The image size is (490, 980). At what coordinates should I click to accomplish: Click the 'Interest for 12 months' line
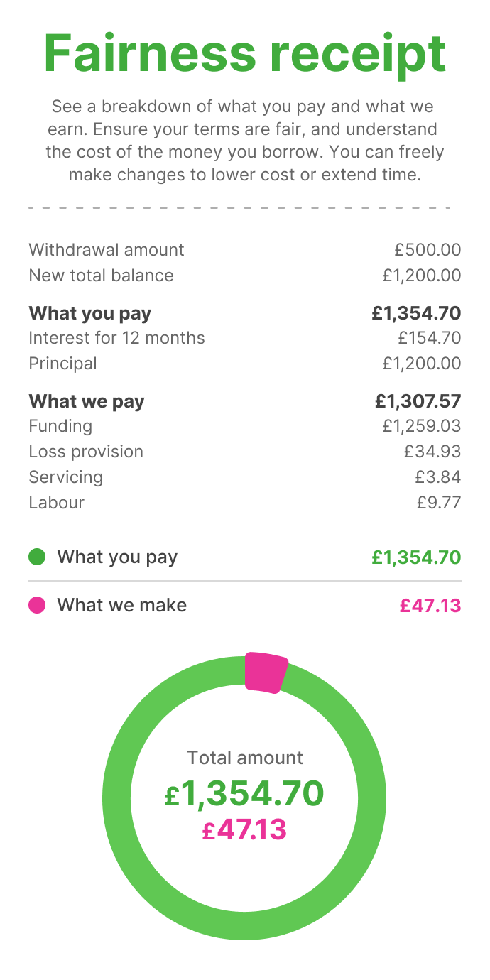click(116, 338)
